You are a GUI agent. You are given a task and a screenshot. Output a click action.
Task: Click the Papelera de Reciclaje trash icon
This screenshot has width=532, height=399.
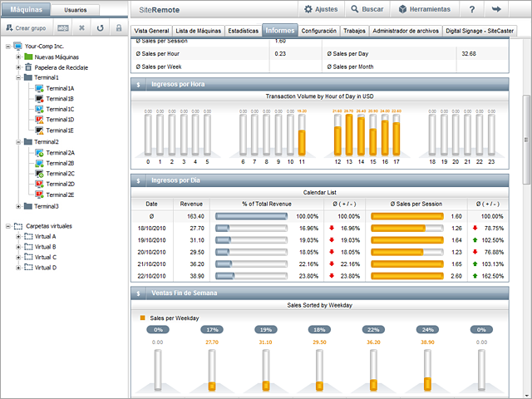coord(28,66)
